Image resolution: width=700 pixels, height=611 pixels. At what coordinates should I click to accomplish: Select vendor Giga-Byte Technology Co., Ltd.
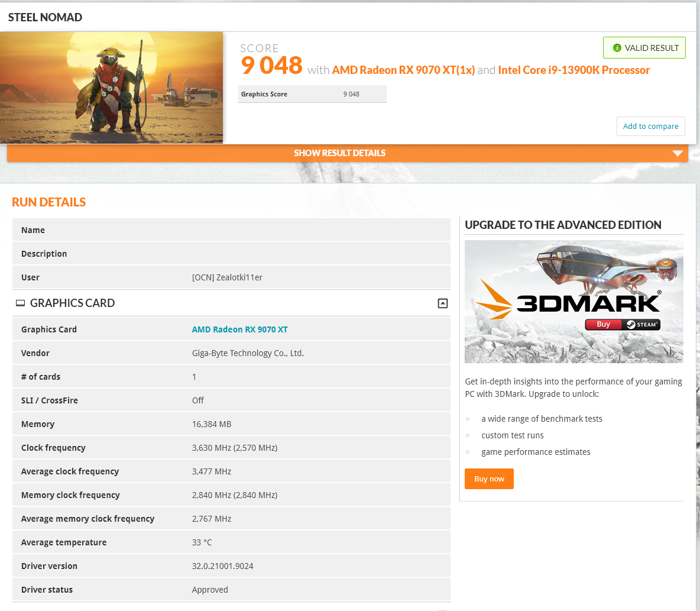pyautogui.click(x=248, y=353)
